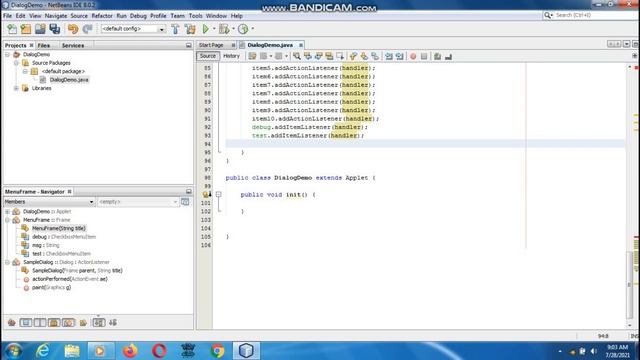Click the New Project toolbar icon
640x360 pixels.
pyautogui.click(x=26, y=29)
